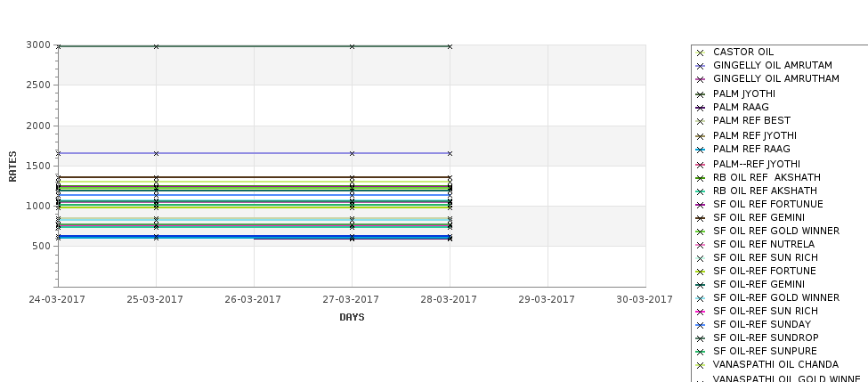Click the VANASPATHI OIL CHANDA legend marker
This screenshot has height=382, width=868.
(x=700, y=365)
